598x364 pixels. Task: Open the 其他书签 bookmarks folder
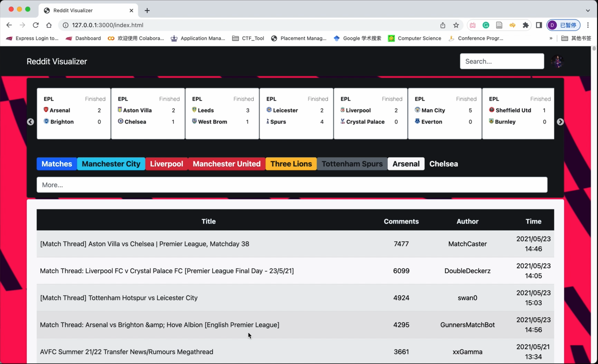576,38
